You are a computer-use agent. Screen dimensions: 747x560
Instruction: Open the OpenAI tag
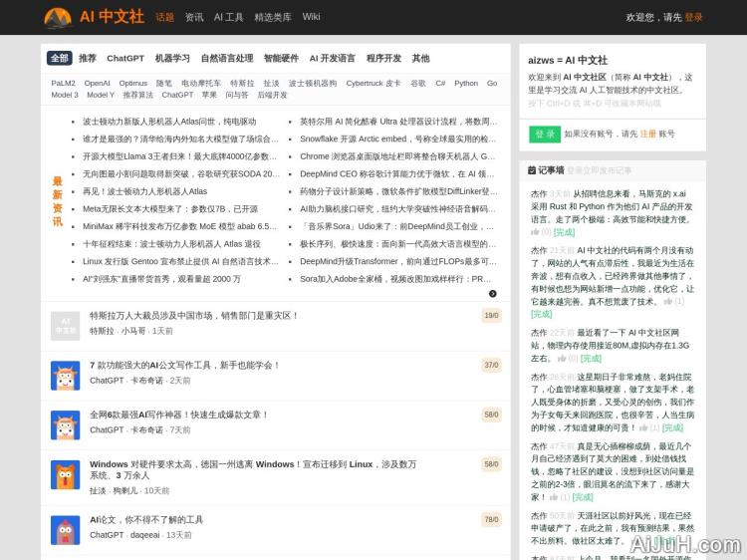[x=98, y=83]
